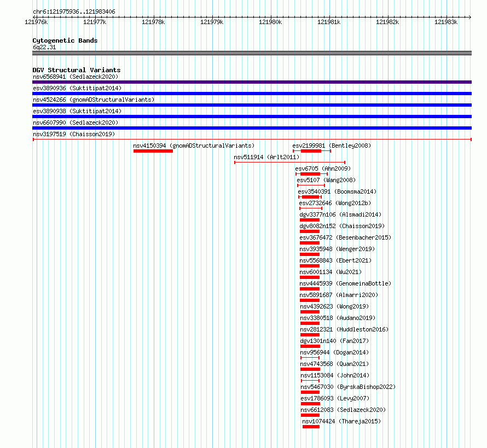This screenshot has height=448, width=487.
Task: Click the red bar under esv3676472
Action: click(x=310, y=243)
